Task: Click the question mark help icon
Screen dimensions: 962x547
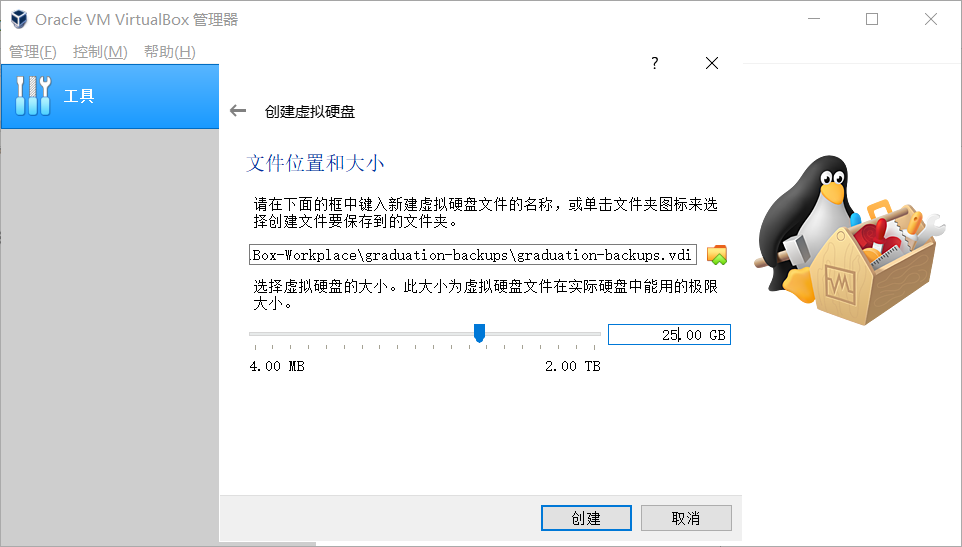Action: coord(655,63)
